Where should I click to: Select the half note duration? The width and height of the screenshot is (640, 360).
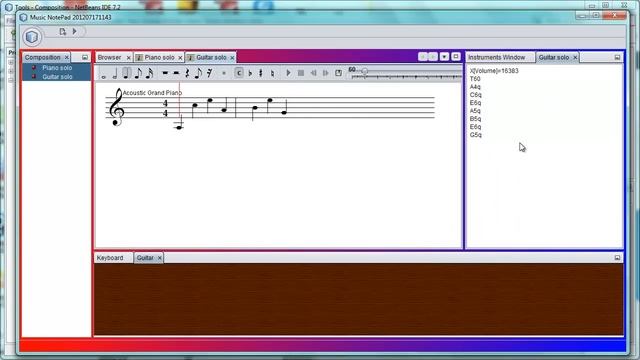pos(115,73)
